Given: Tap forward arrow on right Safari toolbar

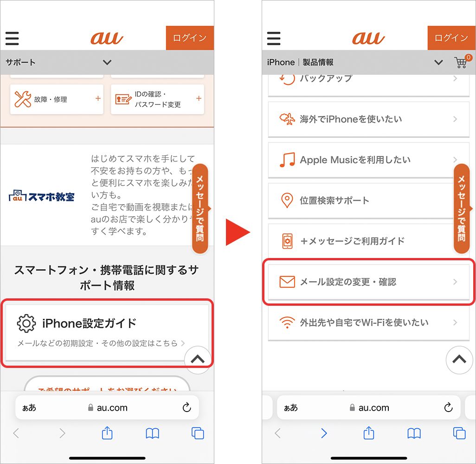Looking at the screenshot, I should coord(324,433).
